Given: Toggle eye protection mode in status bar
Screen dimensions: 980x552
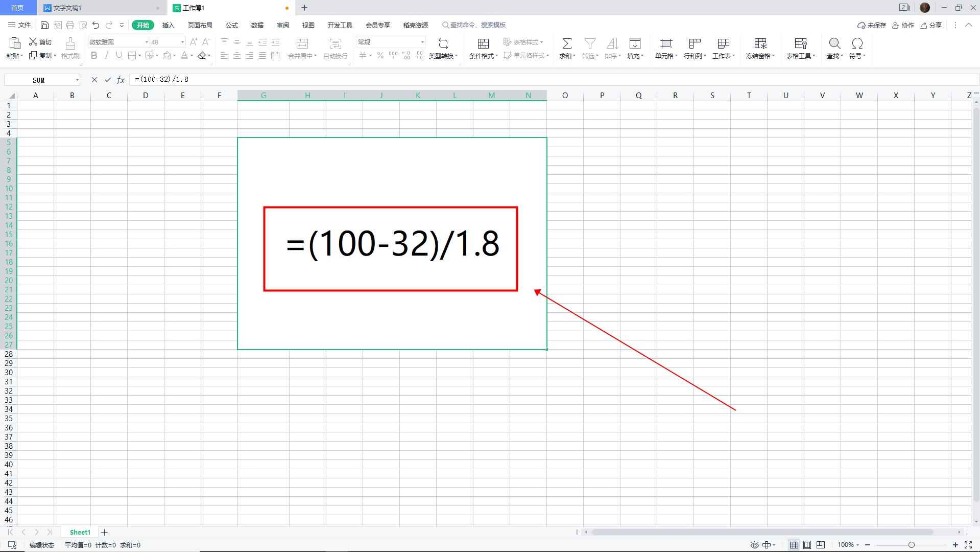Looking at the screenshot, I should (x=754, y=545).
